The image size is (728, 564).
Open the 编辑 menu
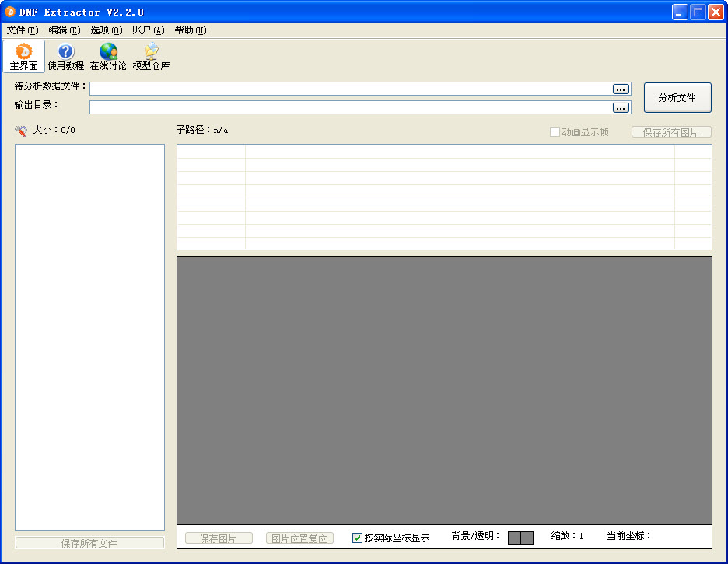(64, 30)
